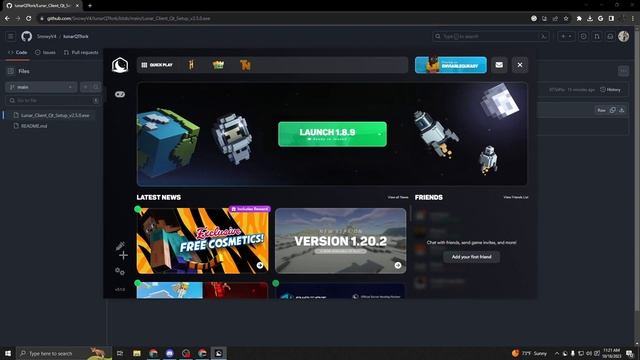
Task: Open the launcher mail inbox icon
Action: click(499, 65)
